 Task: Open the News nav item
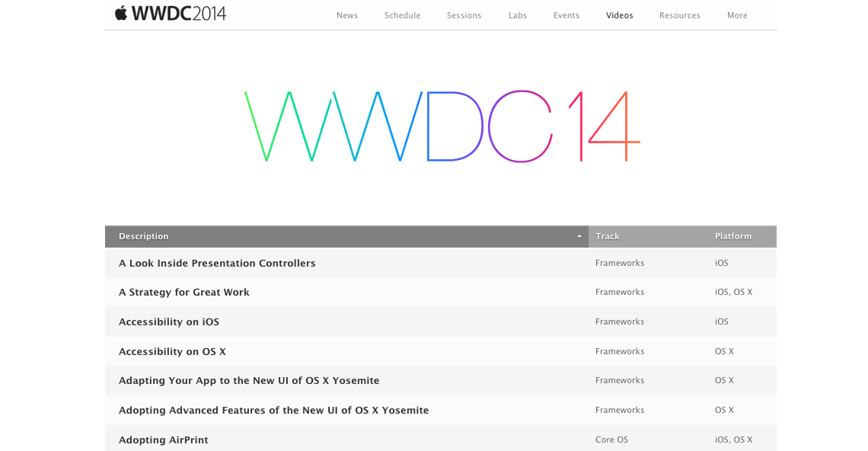click(x=347, y=15)
